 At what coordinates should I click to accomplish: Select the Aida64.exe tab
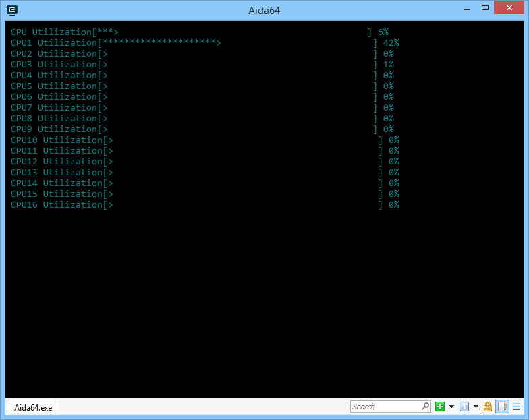click(33, 407)
